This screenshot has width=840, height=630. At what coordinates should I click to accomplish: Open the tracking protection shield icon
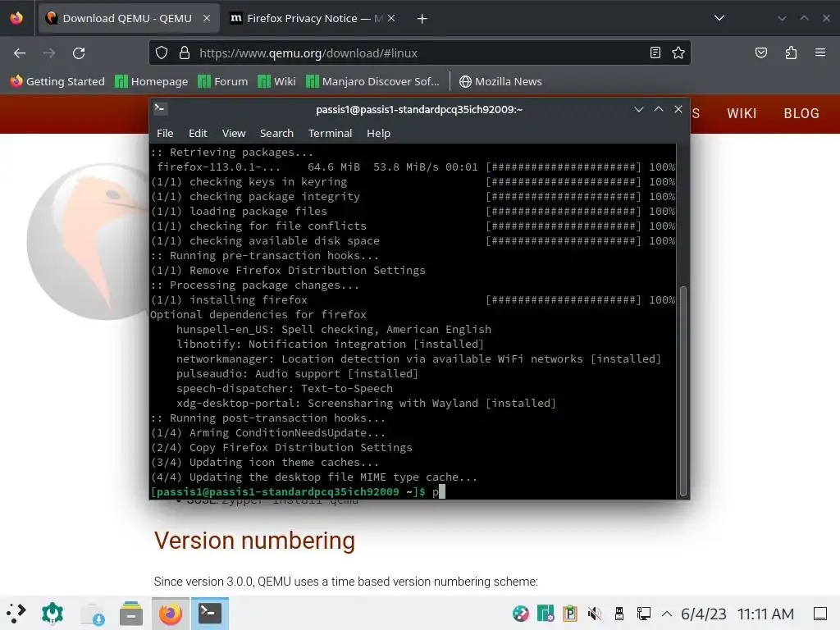coord(162,52)
